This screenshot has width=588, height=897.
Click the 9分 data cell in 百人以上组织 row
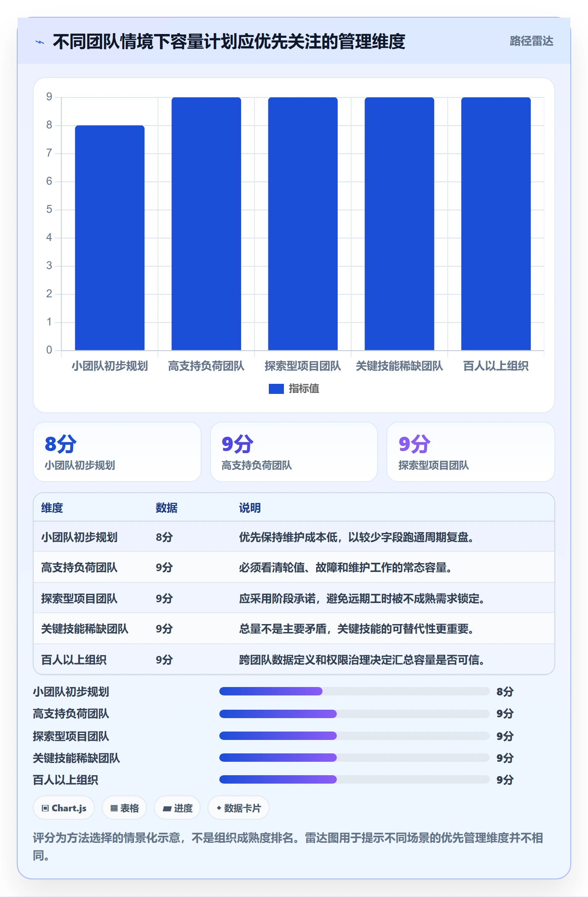(x=164, y=660)
